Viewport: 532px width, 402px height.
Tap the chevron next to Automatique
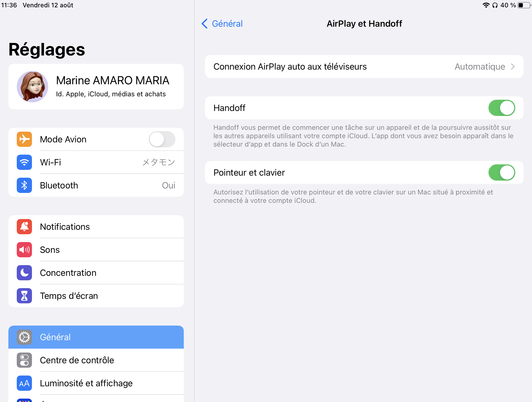point(513,66)
